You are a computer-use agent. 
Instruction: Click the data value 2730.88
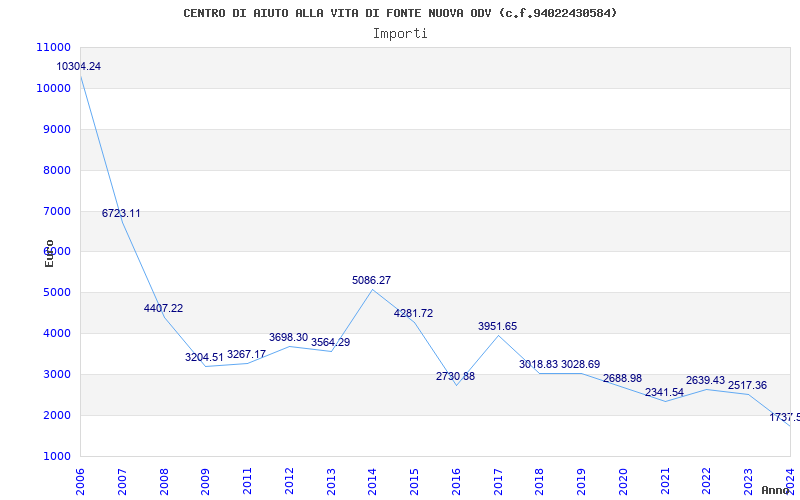(456, 377)
